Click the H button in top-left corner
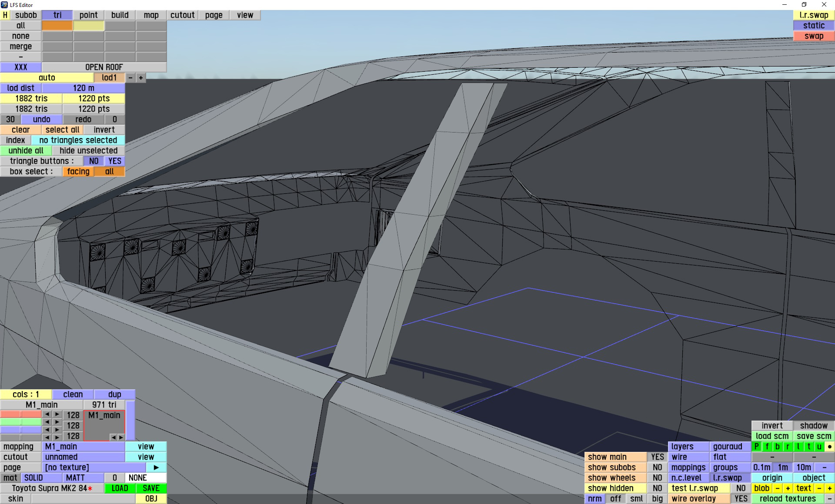 (5, 15)
